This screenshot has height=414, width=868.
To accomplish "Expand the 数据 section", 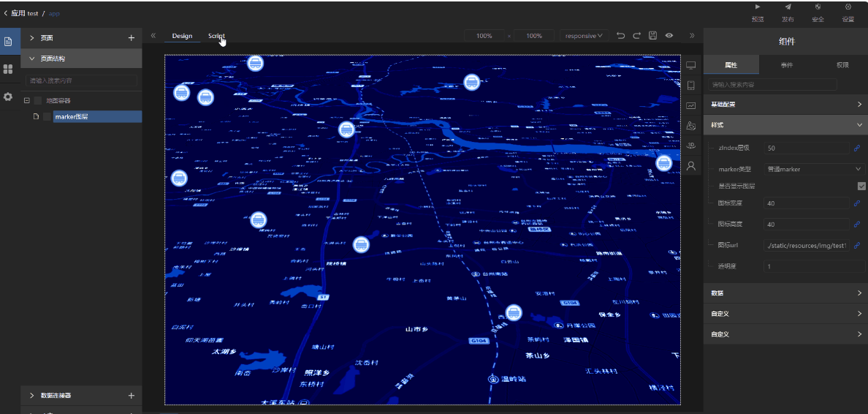I will pos(785,293).
